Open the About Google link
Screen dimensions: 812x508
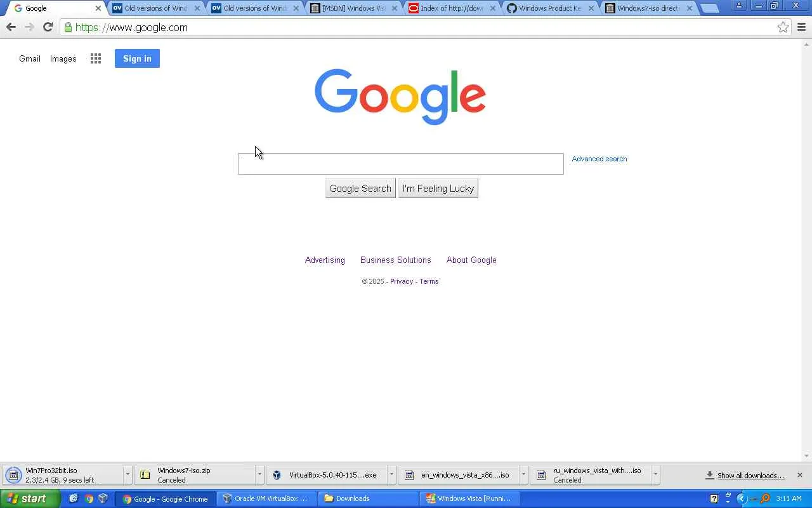[471, 260]
